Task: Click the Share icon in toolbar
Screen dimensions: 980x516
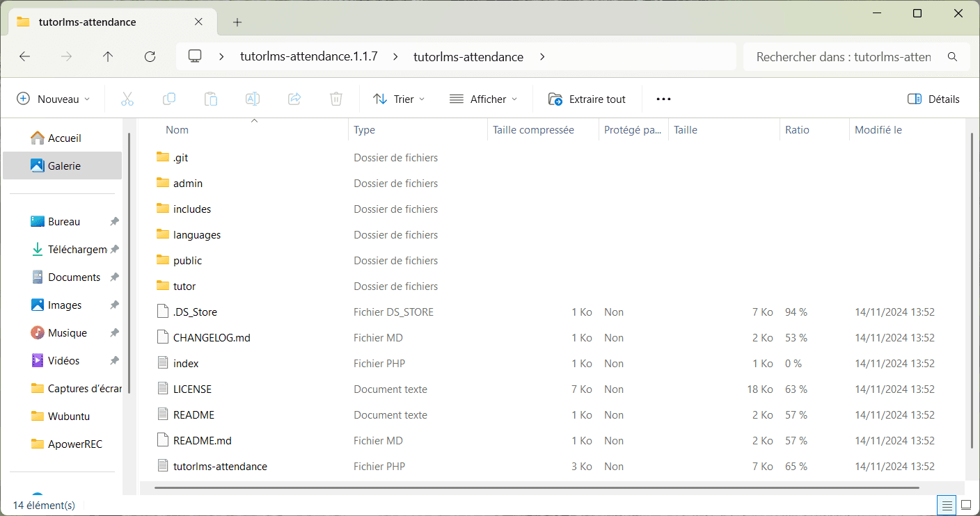Action: click(294, 99)
